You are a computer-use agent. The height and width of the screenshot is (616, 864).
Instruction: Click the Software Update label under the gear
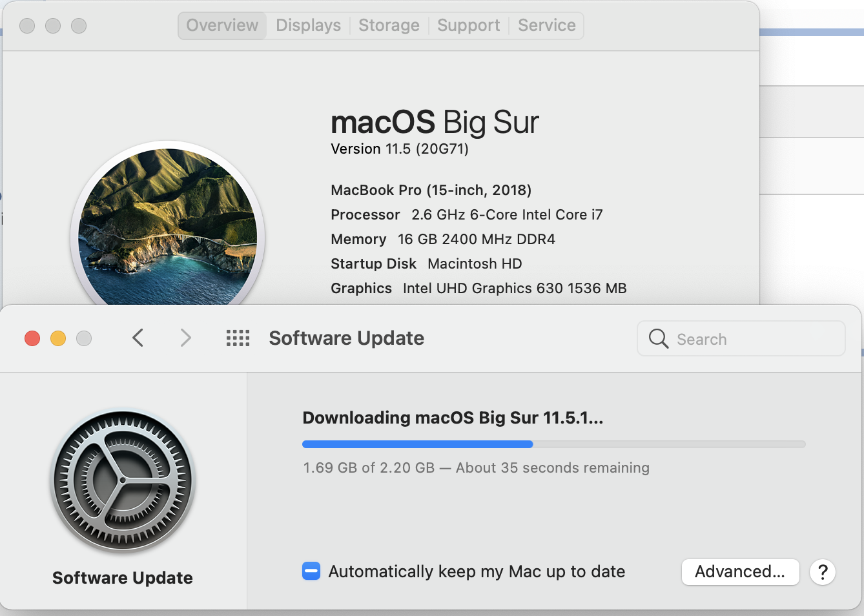coord(123,578)
